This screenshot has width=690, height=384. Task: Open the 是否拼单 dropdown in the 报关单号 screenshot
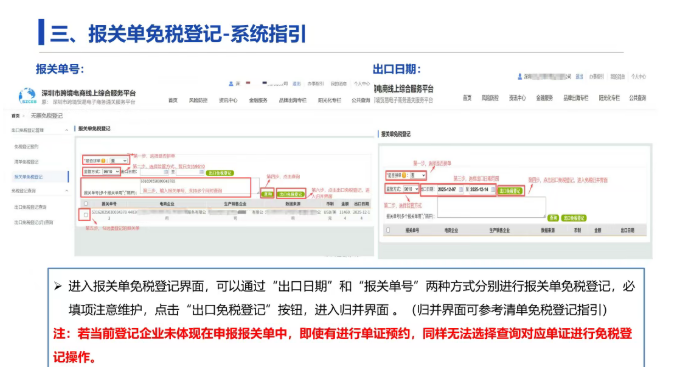[x=119, y=161]
